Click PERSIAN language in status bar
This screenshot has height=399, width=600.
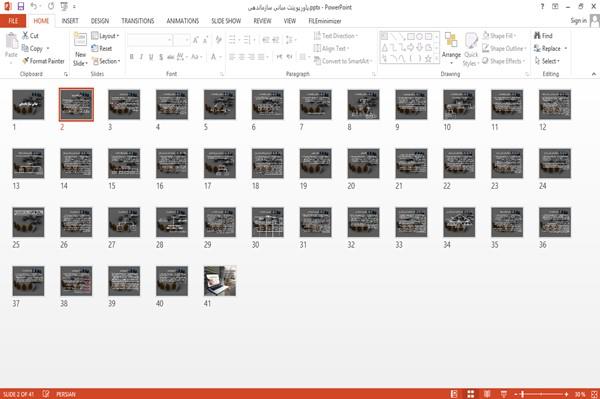[66, 394]
